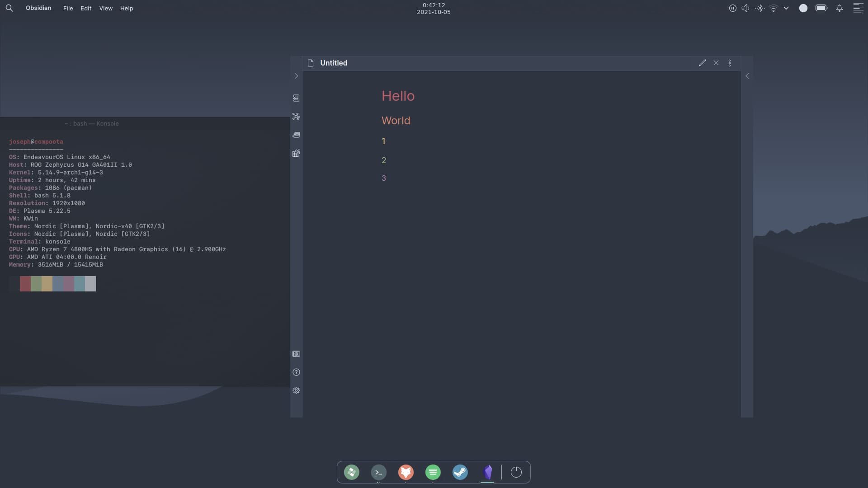Screen dimensions: 868x488
Task: Open another vault via the ribbon vault icon
Action: pos(296,354)
